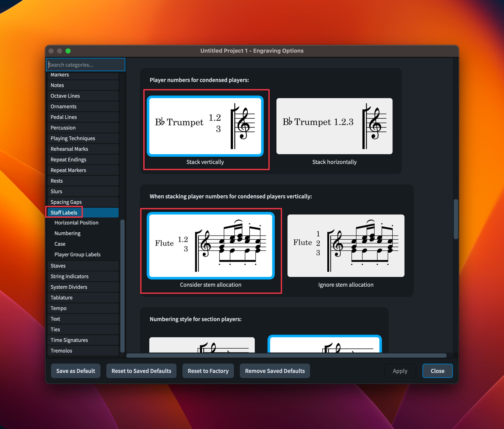Select Repeat Endings in the sidebar
Viewport: 504px width, 429px height.
(83, 160)
